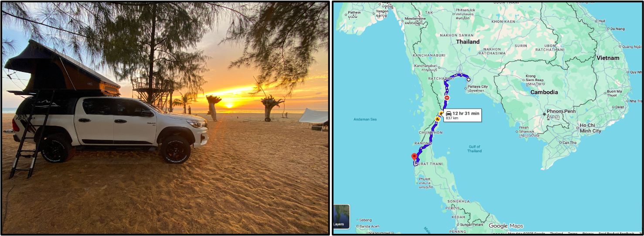Click the Phnom Penh city marker
644x236 pixels.
pyautogui.click(x=544, y=114)
